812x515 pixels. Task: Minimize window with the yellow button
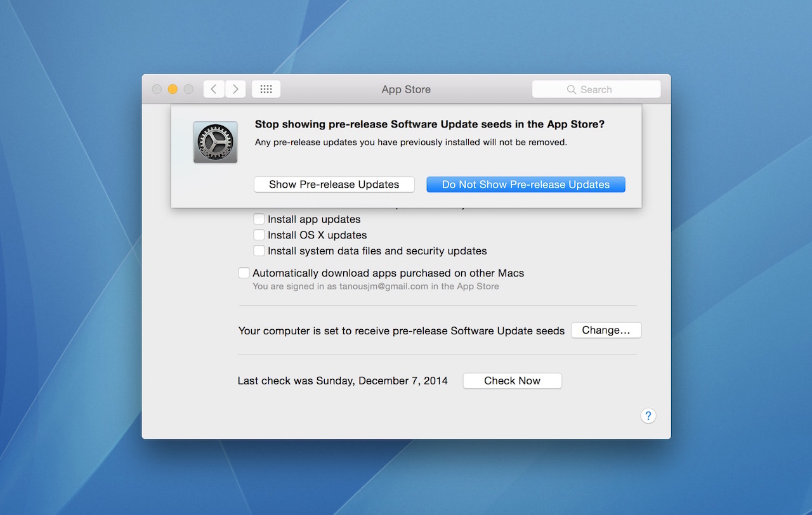click(x=173, y=89)
